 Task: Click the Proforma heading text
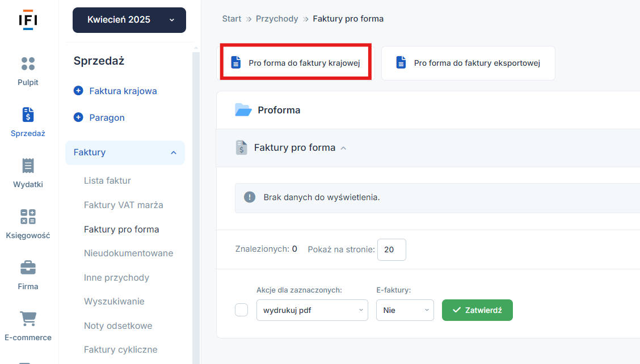pyautogui.click(x=279, y=110)
